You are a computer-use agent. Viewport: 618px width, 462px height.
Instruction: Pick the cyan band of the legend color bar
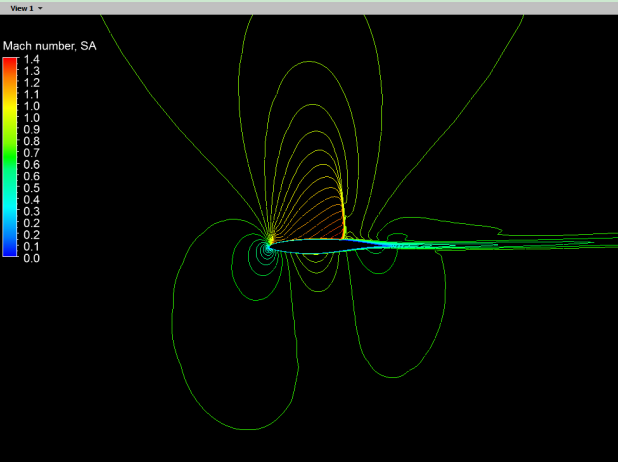pos(10,205)
